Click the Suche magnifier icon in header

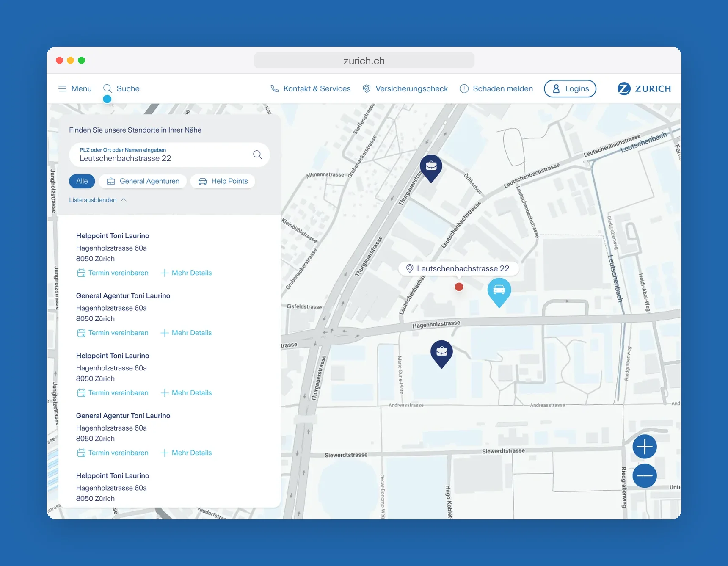[x=108, y=88]
